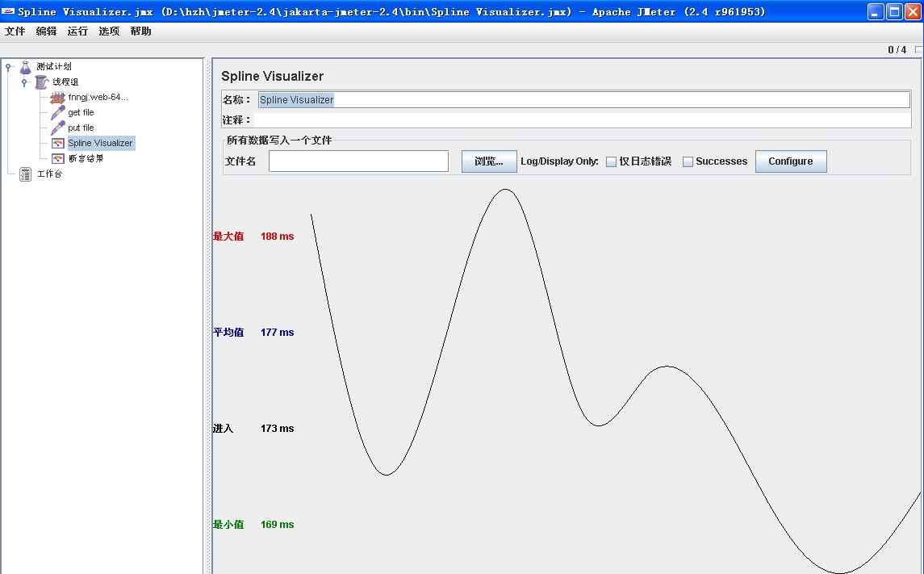
Task: Click the 平均值 label
Action: click(228, 333)
